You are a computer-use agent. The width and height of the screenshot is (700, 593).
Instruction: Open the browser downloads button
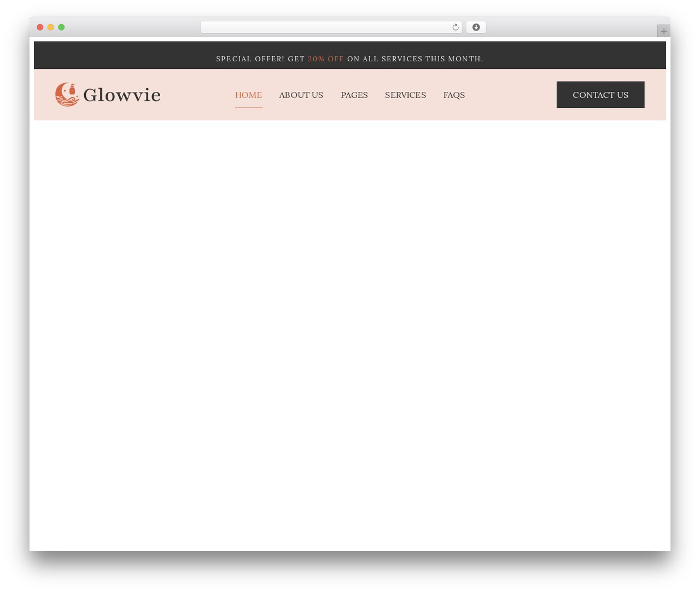tap(476, 27)
